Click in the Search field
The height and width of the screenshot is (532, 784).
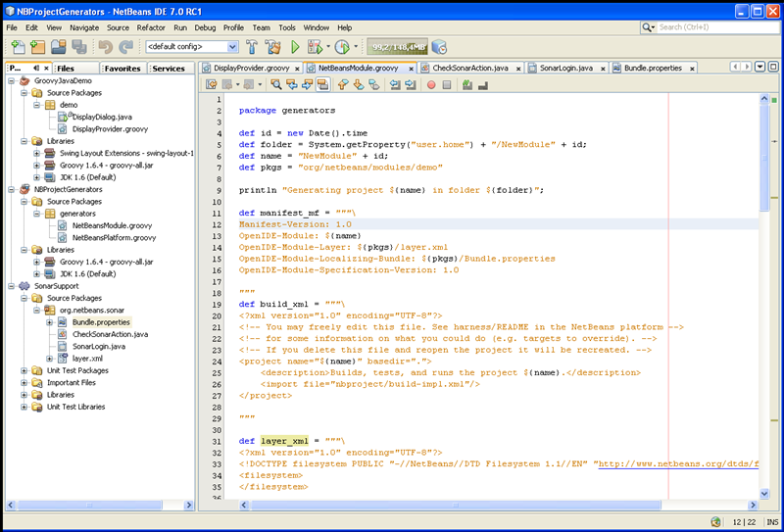coord(713,27)
